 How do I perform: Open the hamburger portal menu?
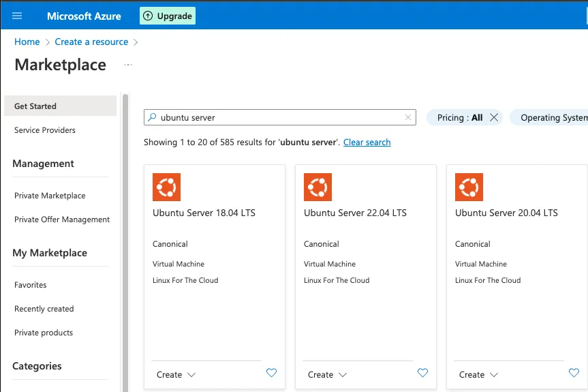point(17,16)
